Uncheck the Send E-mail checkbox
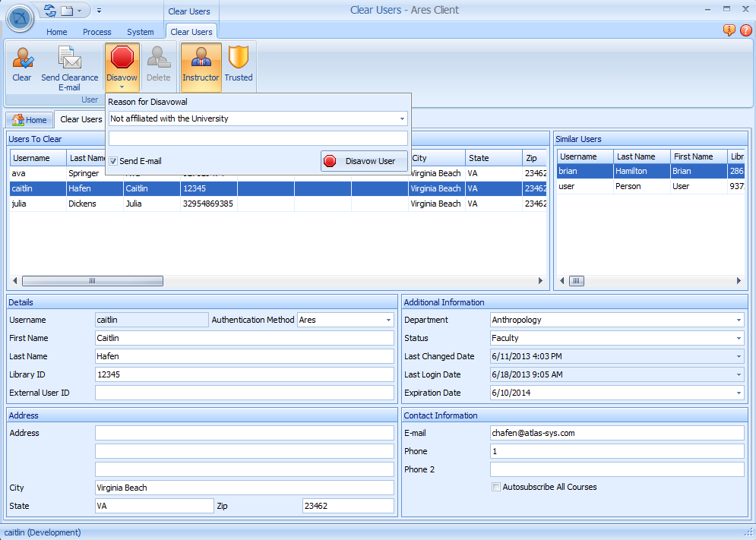Viewport: 756px width, 540px height. pos(112,161)
